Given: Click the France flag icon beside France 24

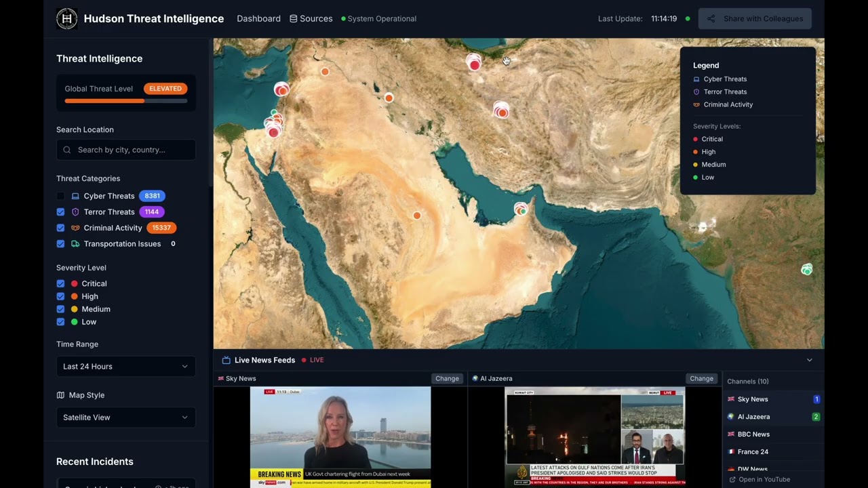Looking at the screenshot, I should tap(731, 452).
